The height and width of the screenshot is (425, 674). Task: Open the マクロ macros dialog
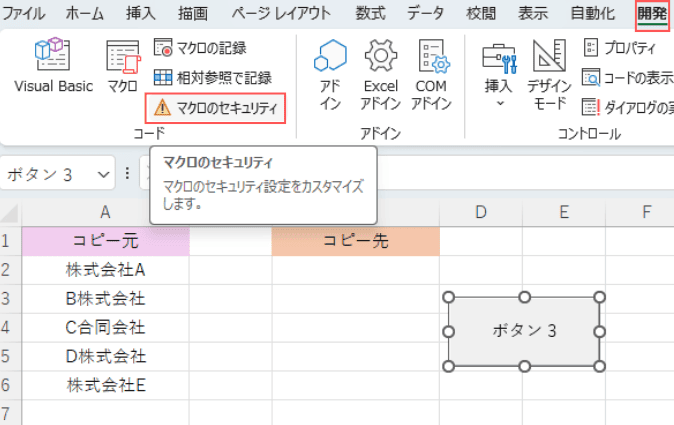[x=123, y=66]
